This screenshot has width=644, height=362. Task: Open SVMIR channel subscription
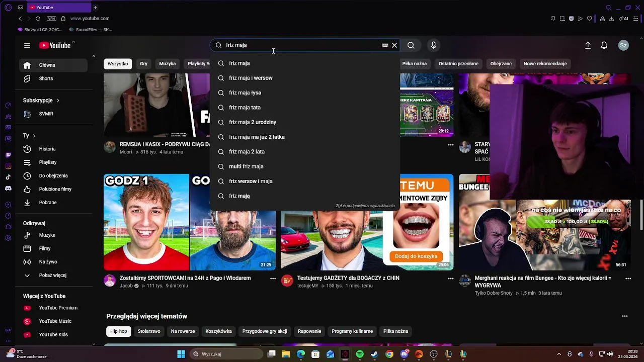click(53, 114)
